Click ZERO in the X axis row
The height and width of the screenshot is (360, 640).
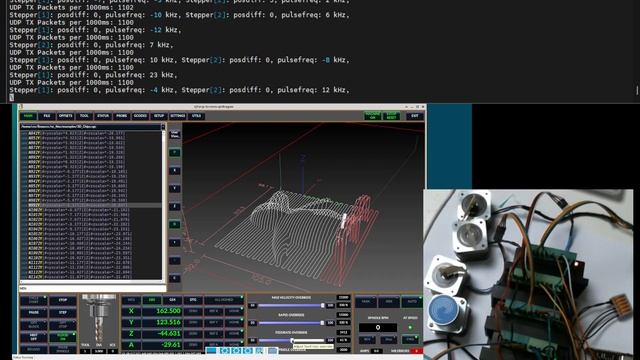(x=193, y=311)
